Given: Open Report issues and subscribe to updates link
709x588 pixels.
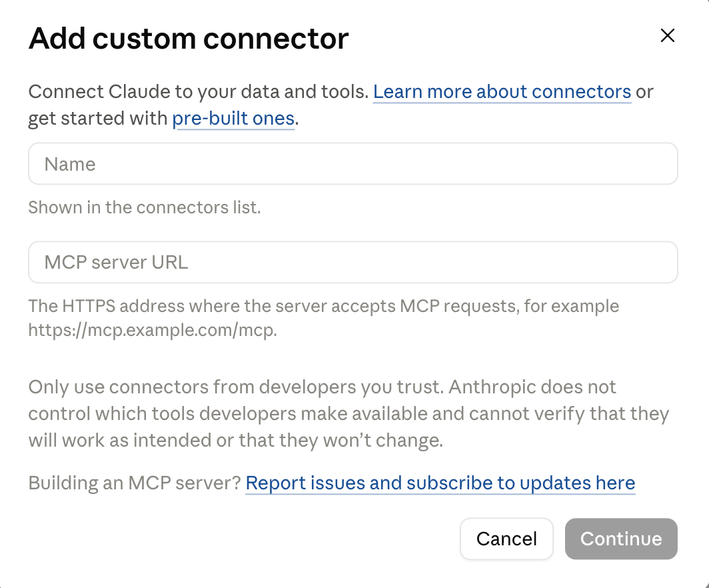Looking at the screenshot, I should [x=440, y=483].
